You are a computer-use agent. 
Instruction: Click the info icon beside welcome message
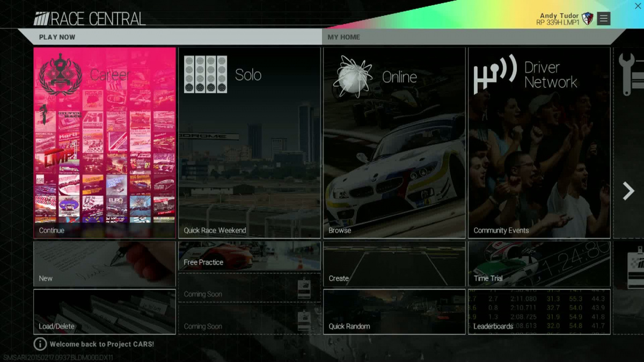[40, 344]
